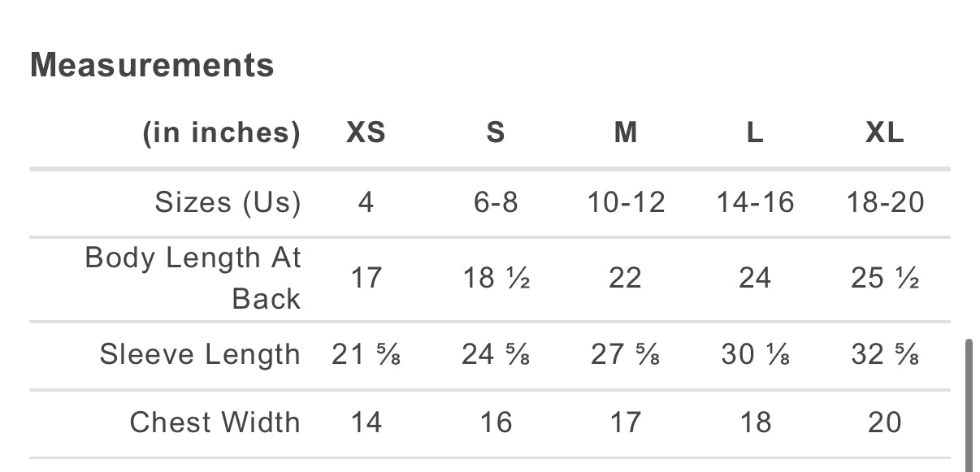Click the XL chest width 20 value
Image resolution: width=980 pixels, height=472 pixels.
click(885, 422)
